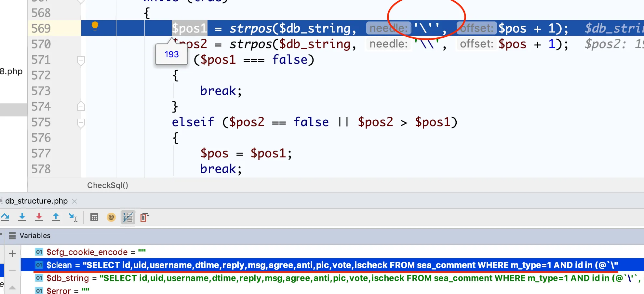This screenshot has height=294, width=644.
Task: Collapse the code block at line 571
Action: (x=81, y=60)
